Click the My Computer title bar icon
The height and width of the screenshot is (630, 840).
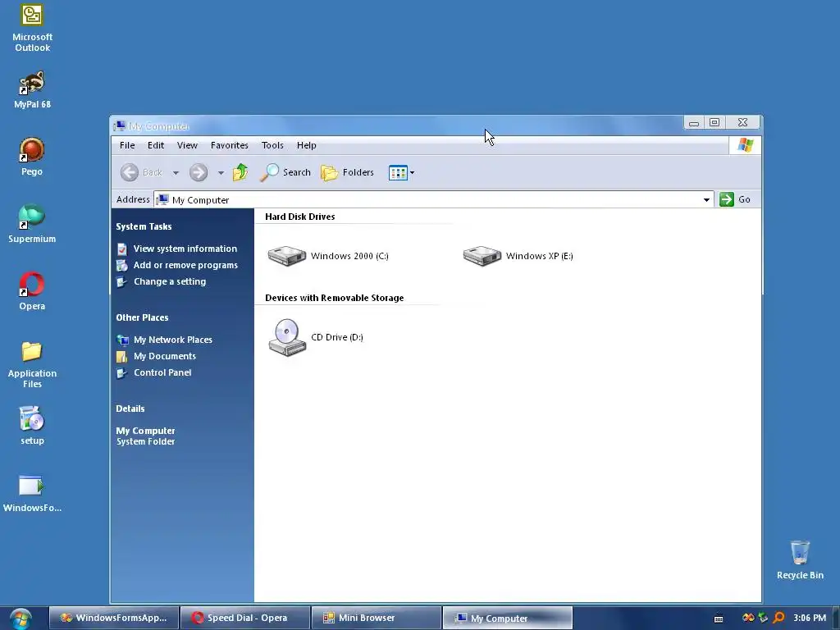click(120, 126)
